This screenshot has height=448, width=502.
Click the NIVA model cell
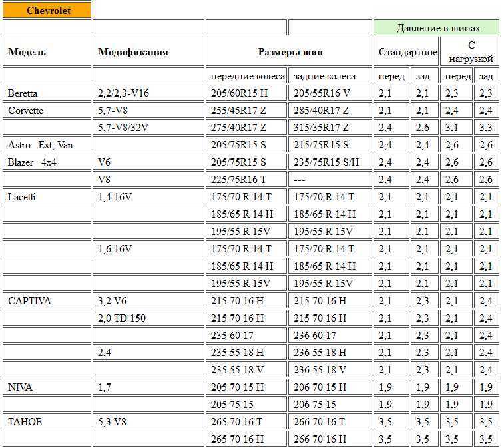point(47,387)
